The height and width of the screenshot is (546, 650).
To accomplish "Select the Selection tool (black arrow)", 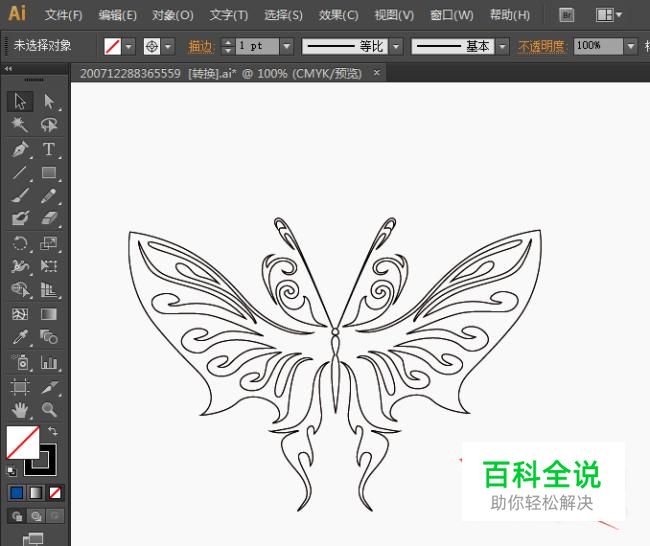I will click(x=19, y=101).
